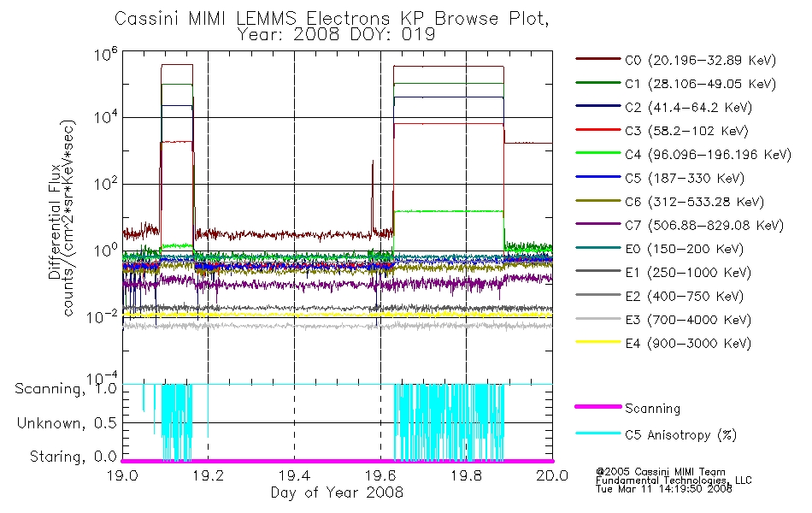The image size is (812, 513).
Task: Click the E3 (700-4000 KeV) legend label
Action: 688,320
